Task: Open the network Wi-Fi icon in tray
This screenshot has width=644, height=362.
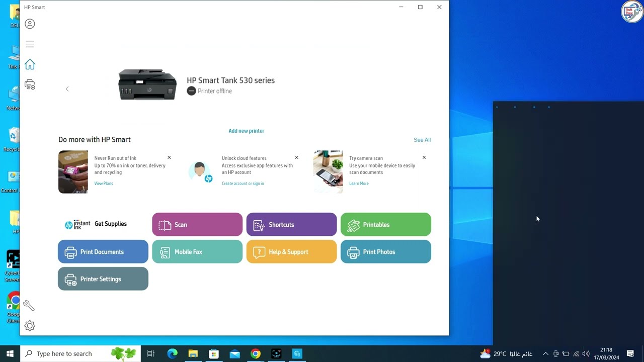Action: coord(576,354)
